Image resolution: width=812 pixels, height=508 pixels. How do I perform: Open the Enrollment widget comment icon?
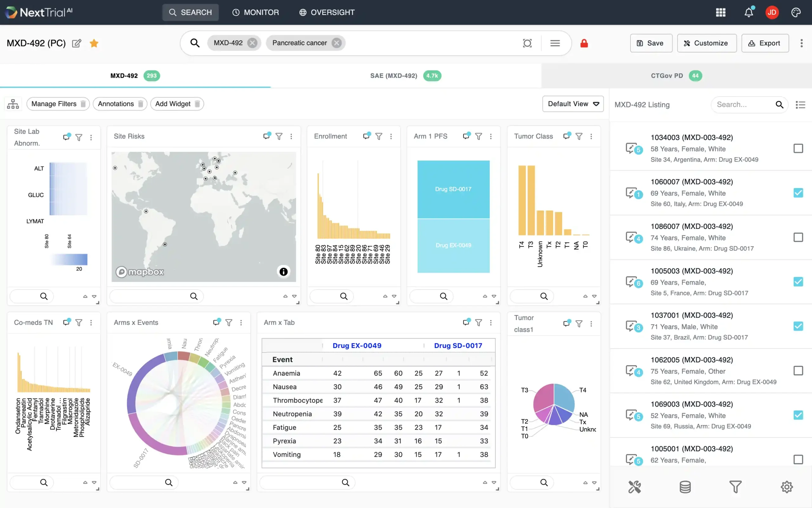pos(366,136)
